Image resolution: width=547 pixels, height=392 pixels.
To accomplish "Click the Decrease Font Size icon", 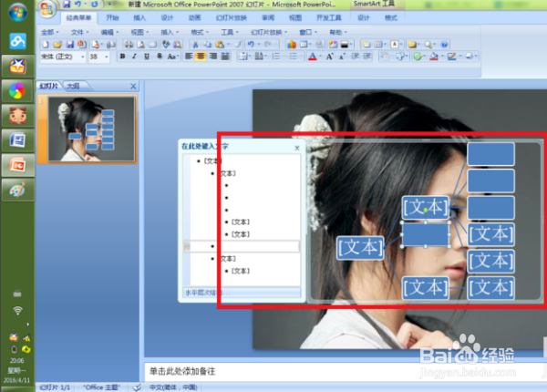I will [x=342, y=57].
